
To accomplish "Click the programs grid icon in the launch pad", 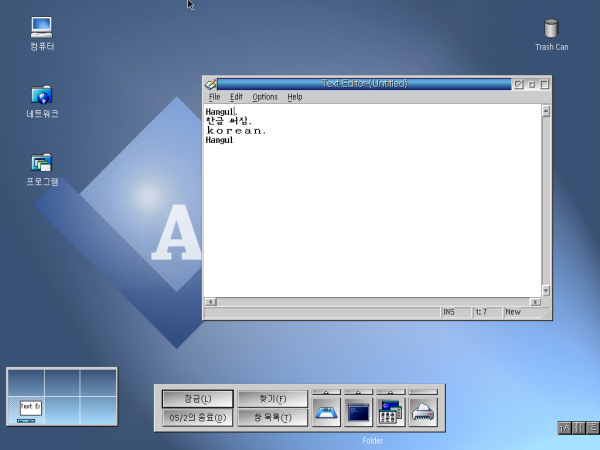I will (x=390, y=412).
